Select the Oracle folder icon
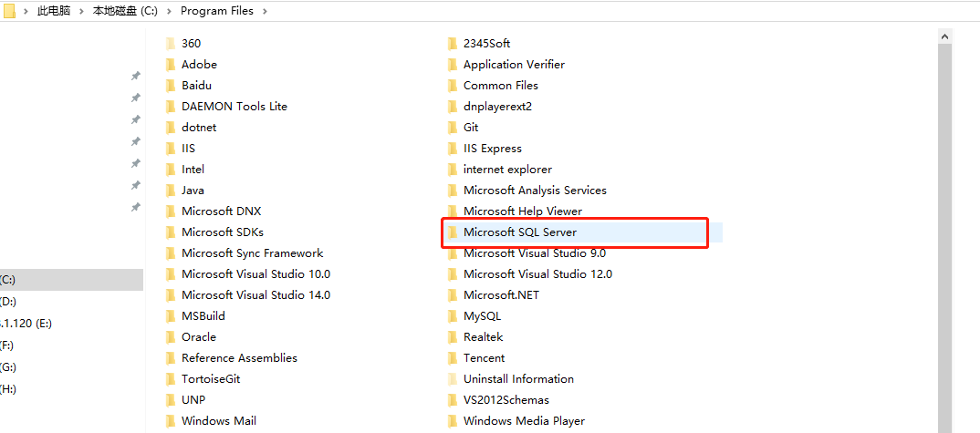Image resolution: width=980 pixels, height=433 pixels. click(x=170, y=337)
